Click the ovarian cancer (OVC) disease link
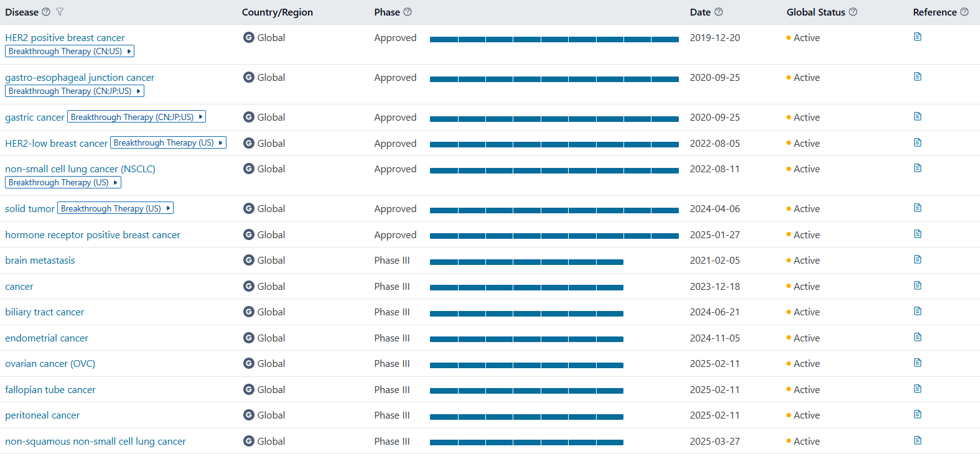 (x=50, y=364)
